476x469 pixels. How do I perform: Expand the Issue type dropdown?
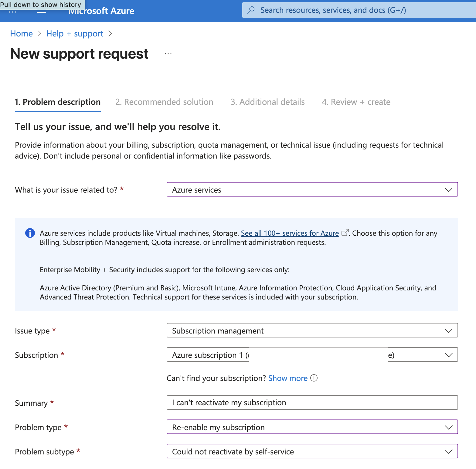pyautogui.click(x=312, y=330)
